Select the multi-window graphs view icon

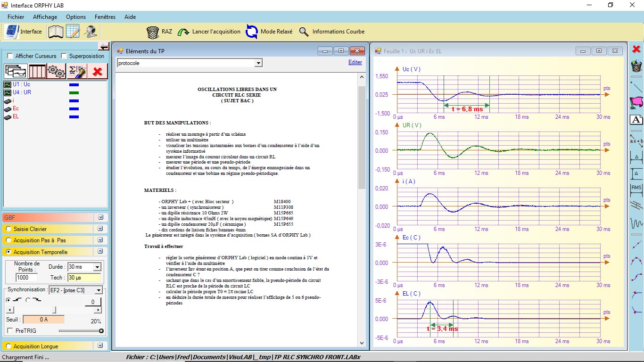(x=16, y=71)
